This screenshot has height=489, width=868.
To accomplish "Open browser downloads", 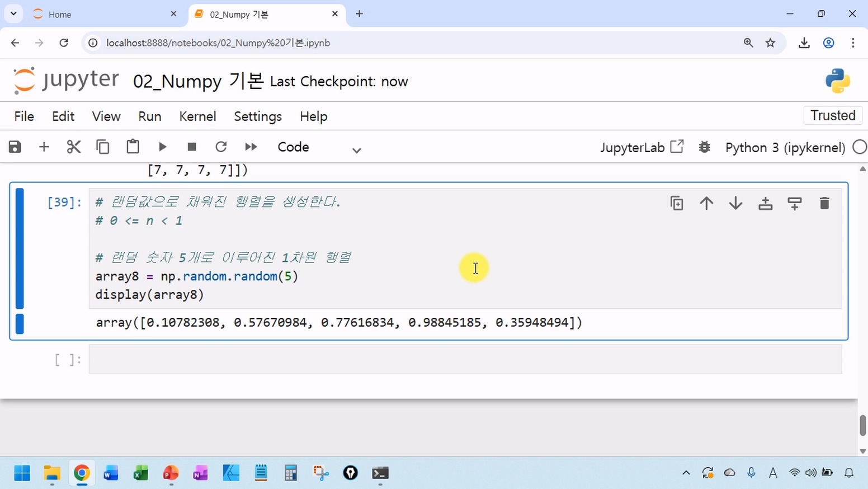I will pos(804,43).
